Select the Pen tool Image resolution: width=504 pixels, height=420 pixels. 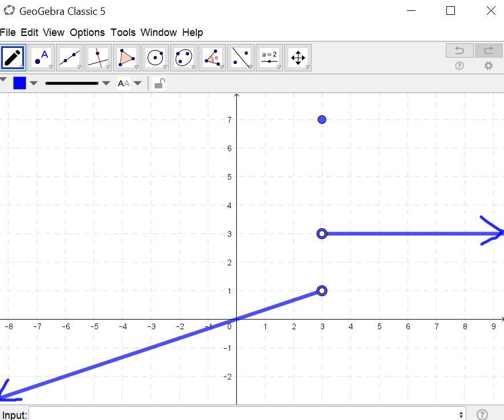(13, 58)
